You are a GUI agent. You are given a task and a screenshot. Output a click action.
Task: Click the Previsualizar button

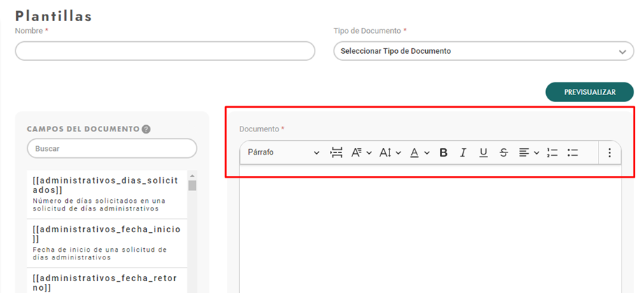pos(589,92)
